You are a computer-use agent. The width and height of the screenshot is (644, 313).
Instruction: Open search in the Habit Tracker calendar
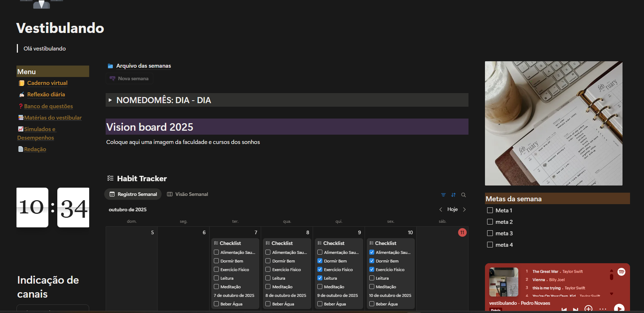pos(463,195)
